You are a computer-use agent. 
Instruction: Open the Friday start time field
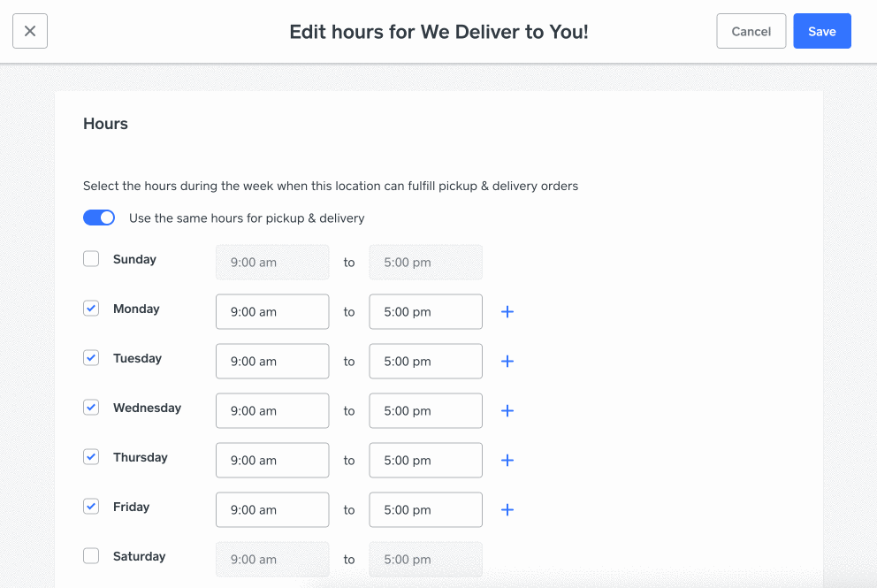(272, 510)
